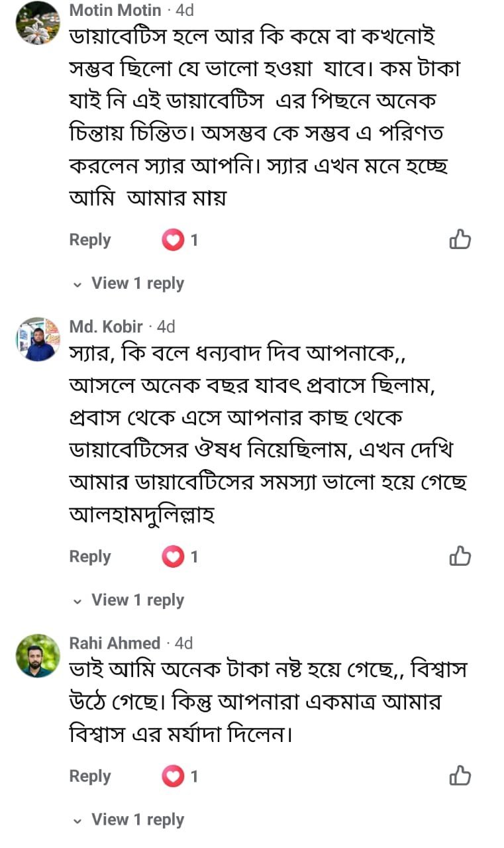Tap heart reaction on Md. Kobir's comment
This screenshot has height=848, width=504.
point(173,556)
